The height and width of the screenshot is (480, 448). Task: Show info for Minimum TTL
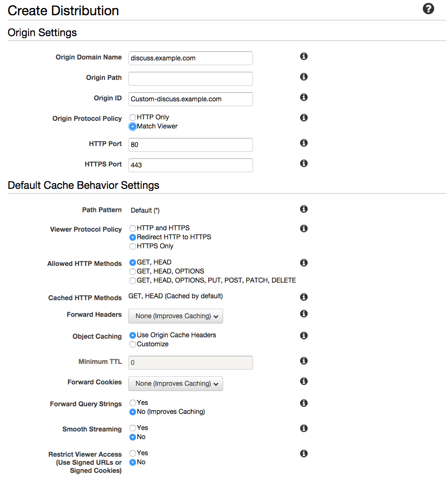(303, 361)
